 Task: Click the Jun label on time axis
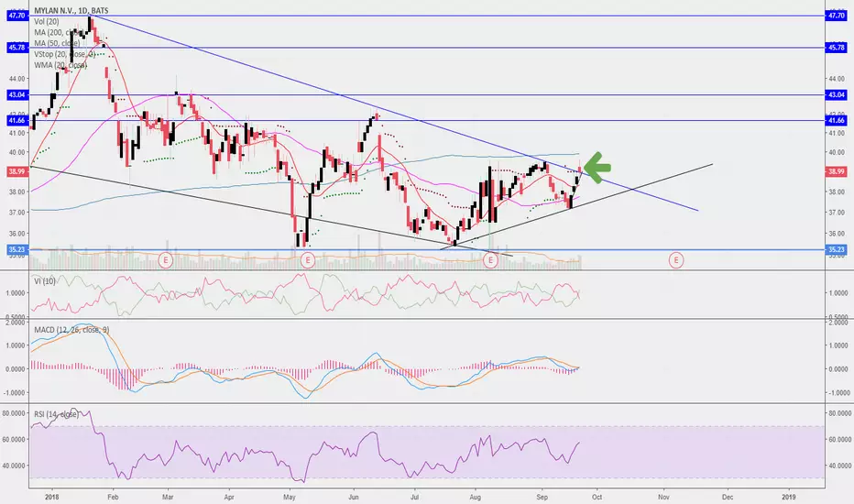click(x=354, y=497)
